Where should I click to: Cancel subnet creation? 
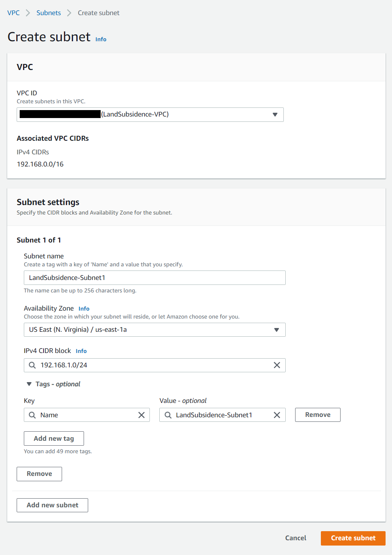click(x=296, y=538)
